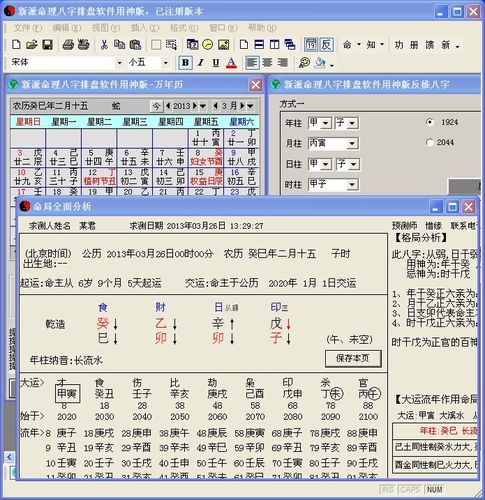
Task: Align text left
Action: click(x=252, y=63)
